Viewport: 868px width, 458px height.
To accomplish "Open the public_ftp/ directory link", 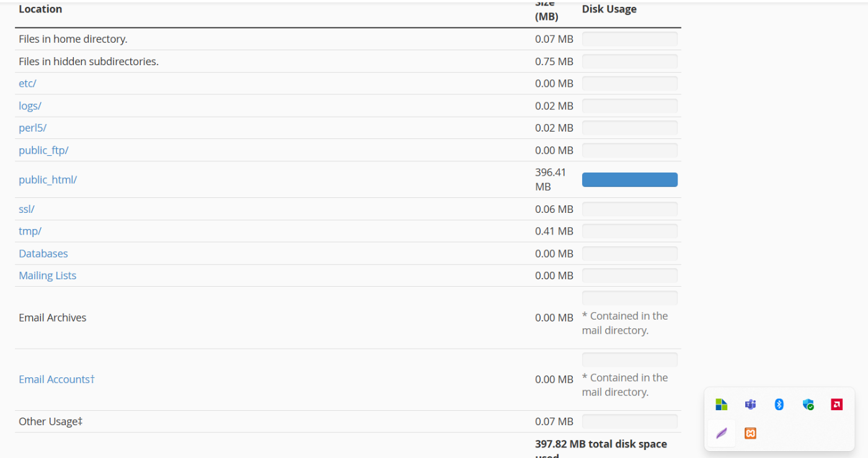I will click(43, 150).
